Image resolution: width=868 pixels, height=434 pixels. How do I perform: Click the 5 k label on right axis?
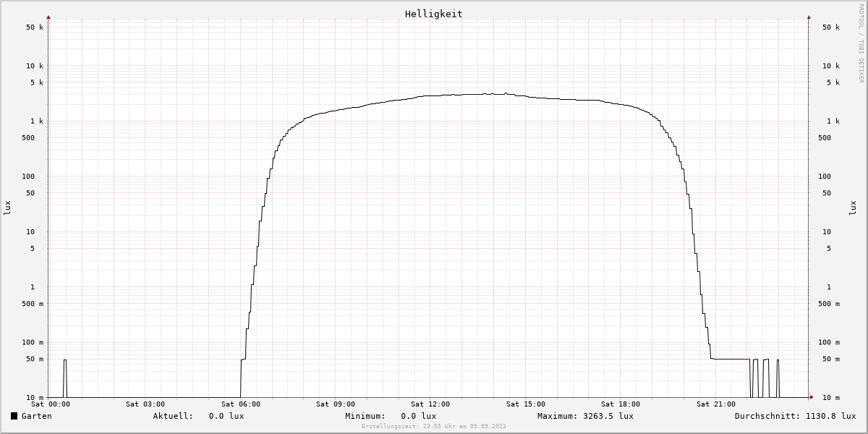click(833, 82)
